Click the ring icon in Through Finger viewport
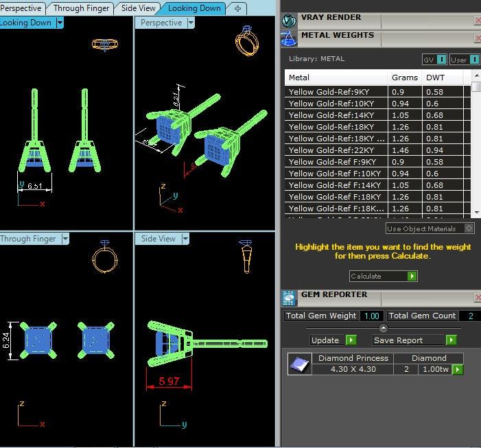The height and width of the screenshot is (448, 481). click(105, 257)
